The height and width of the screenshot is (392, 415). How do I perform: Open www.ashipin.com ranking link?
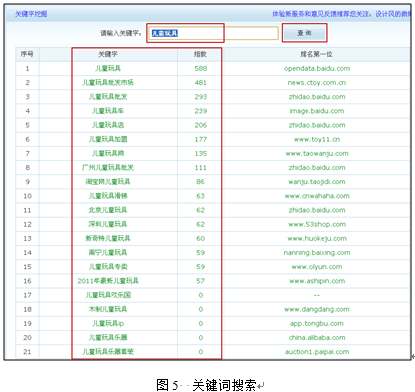(x=317, y=281)
